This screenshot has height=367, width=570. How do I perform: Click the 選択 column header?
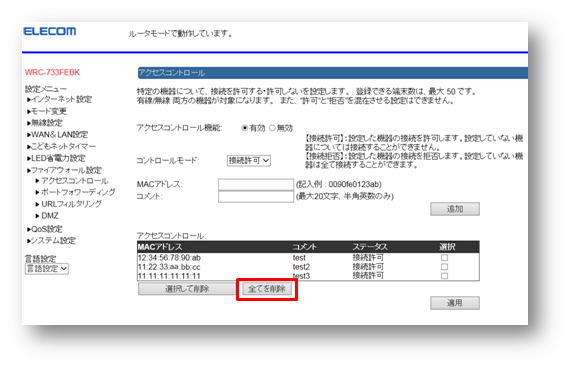pyautogui.click(x=447, y=247)
